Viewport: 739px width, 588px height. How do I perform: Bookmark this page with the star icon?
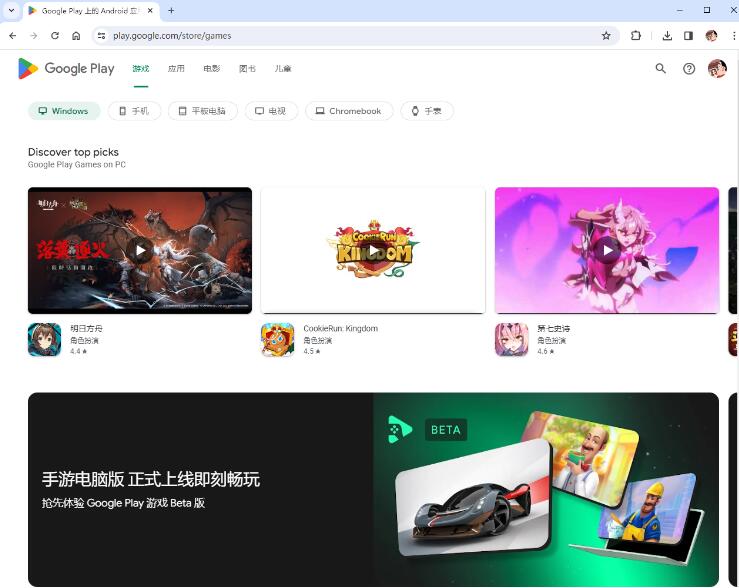point(606,36)
